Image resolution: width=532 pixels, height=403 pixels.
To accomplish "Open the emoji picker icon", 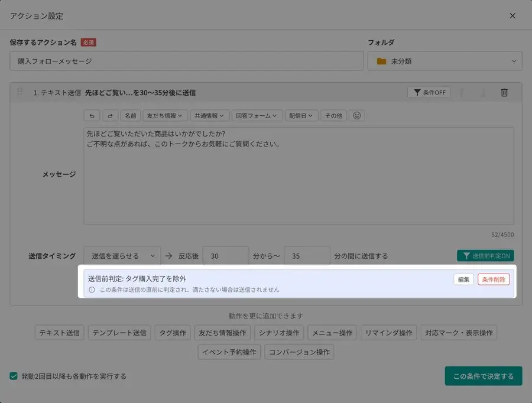I will [356, 116].
